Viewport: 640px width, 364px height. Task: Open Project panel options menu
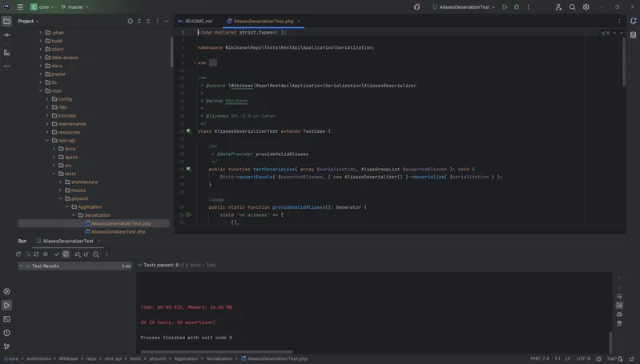pos(157,21)
